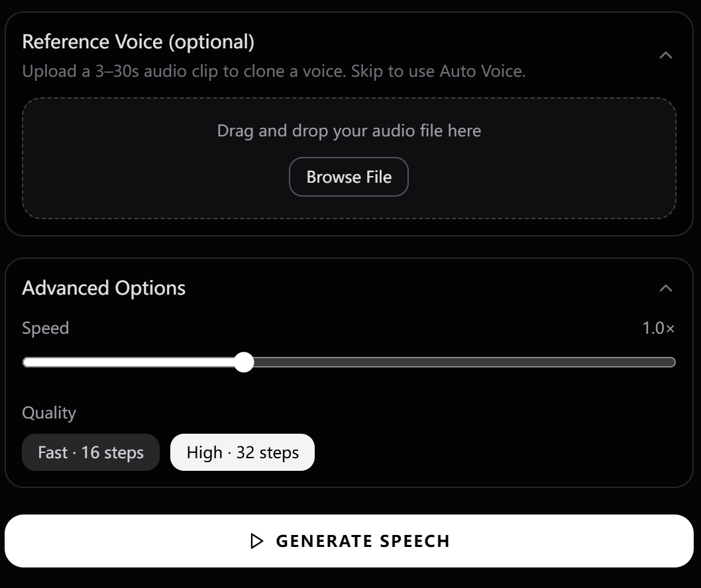701x588 pixels.
Task: Collapse the Reference Voice section chevron
Action: [667, 55]
